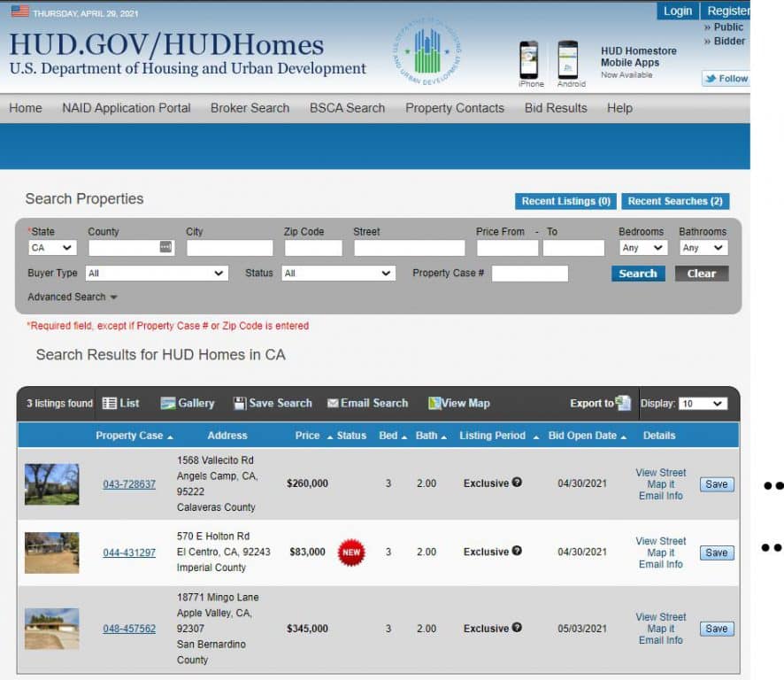784x680 pixels.
Task: Go to Home menu item
Action: (x=26, y=108)
